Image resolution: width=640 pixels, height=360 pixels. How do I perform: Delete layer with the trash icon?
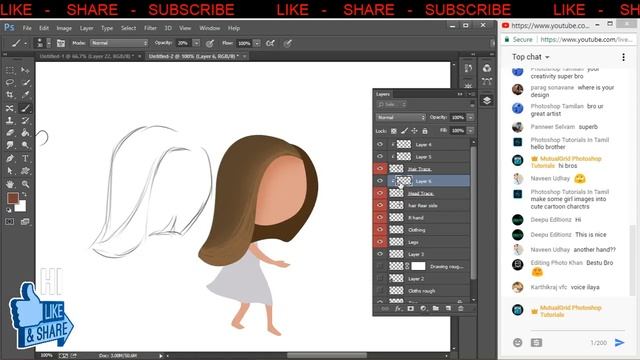[x=461, y=309]
